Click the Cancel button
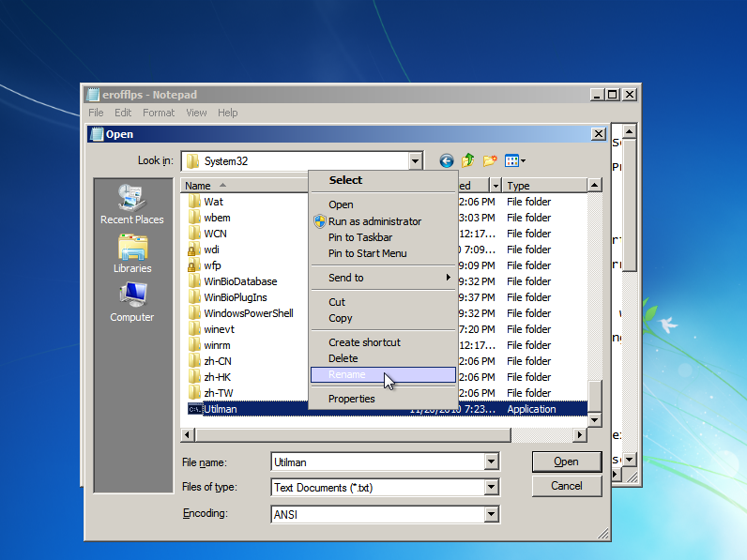This screenshot has width=747, height=560. [566, 486]
